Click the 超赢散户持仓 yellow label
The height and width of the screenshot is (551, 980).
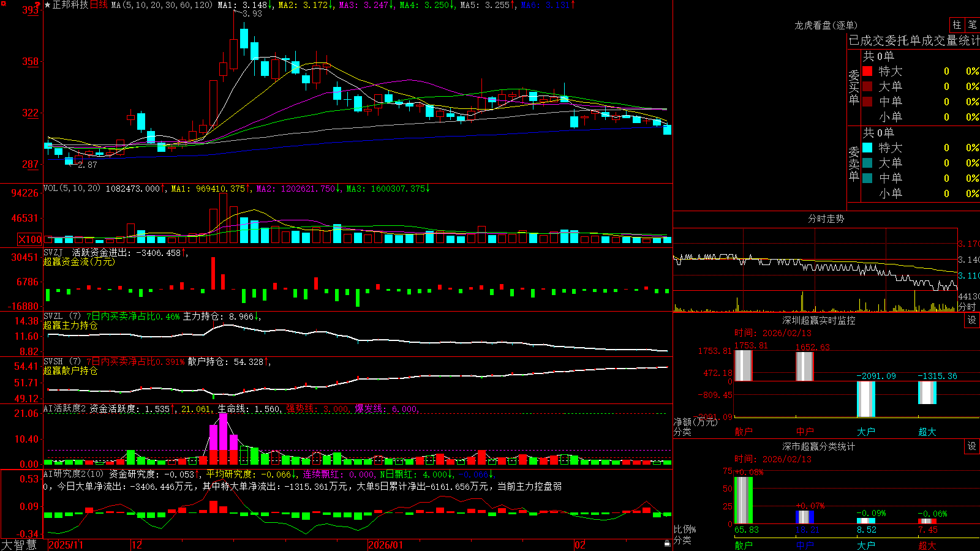(x=70, y=370)
